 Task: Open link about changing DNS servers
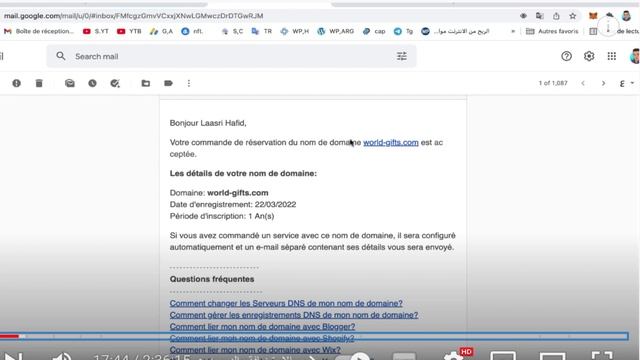[286, 303]
